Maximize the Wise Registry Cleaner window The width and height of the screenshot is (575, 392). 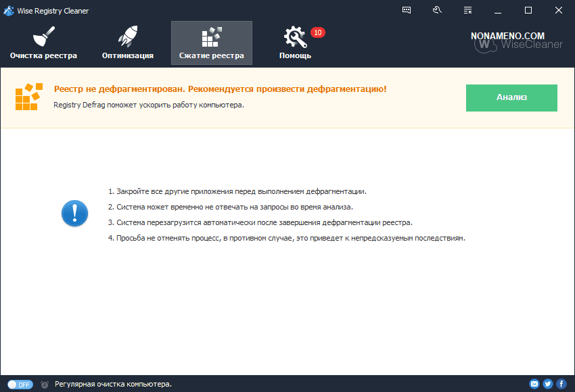[528, 10]
